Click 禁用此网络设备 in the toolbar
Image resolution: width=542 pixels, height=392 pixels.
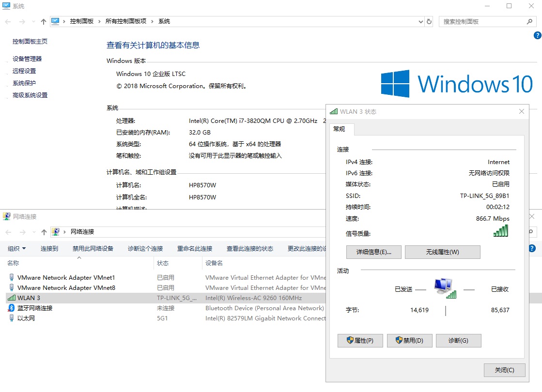(94, 248)
